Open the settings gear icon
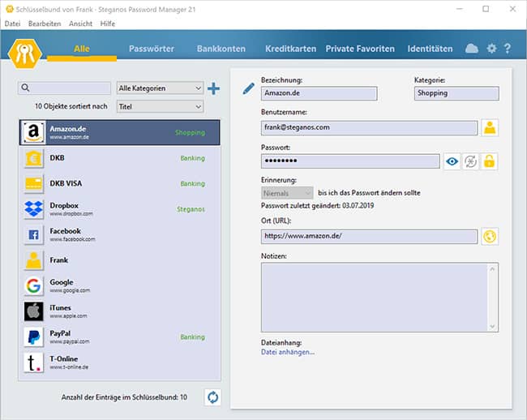 (x=491, y=49)
